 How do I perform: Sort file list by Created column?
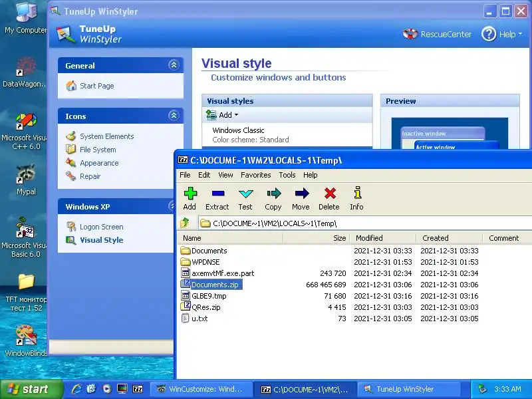[x=450, y=238]
